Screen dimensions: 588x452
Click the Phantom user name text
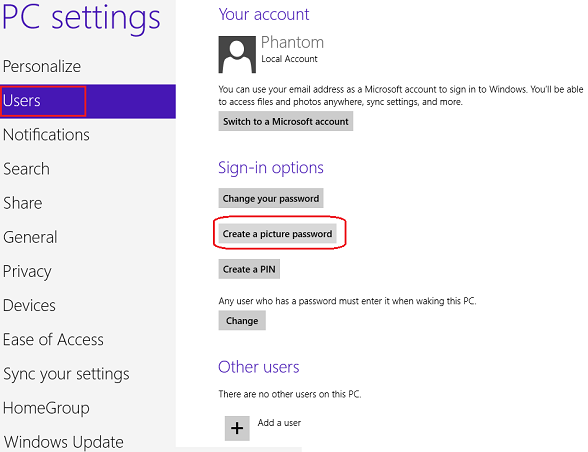292,42
